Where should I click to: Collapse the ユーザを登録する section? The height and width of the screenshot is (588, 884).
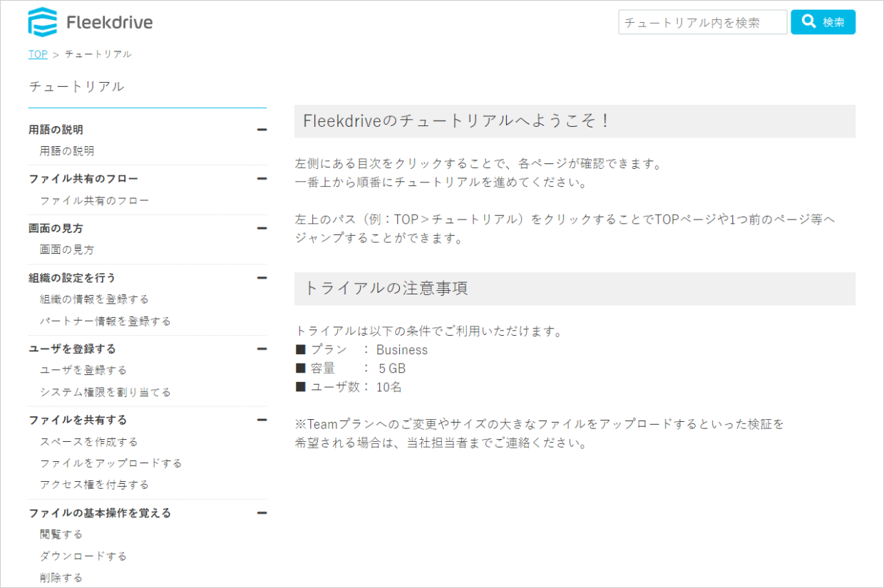pyautogui.click(x=262, y=349)
